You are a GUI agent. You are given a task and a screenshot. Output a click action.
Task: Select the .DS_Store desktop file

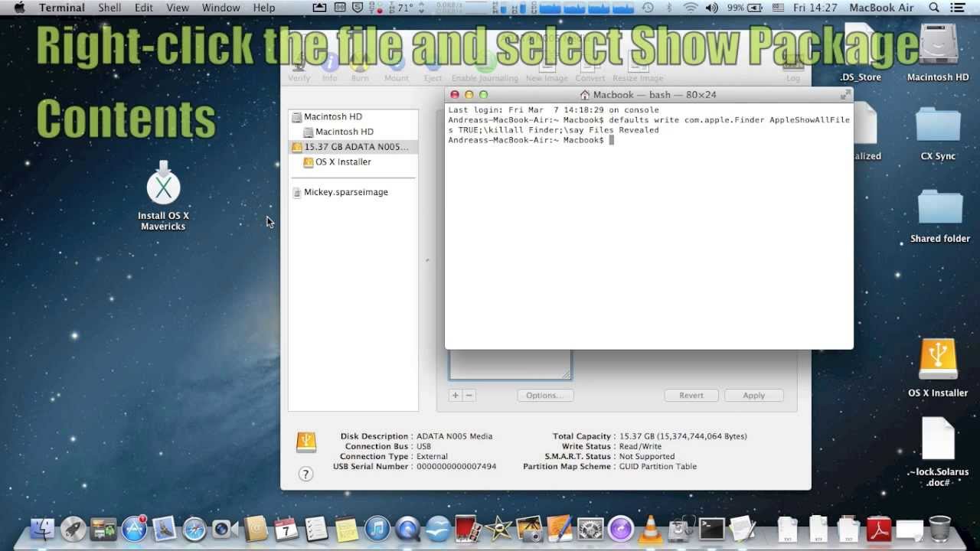861,52
